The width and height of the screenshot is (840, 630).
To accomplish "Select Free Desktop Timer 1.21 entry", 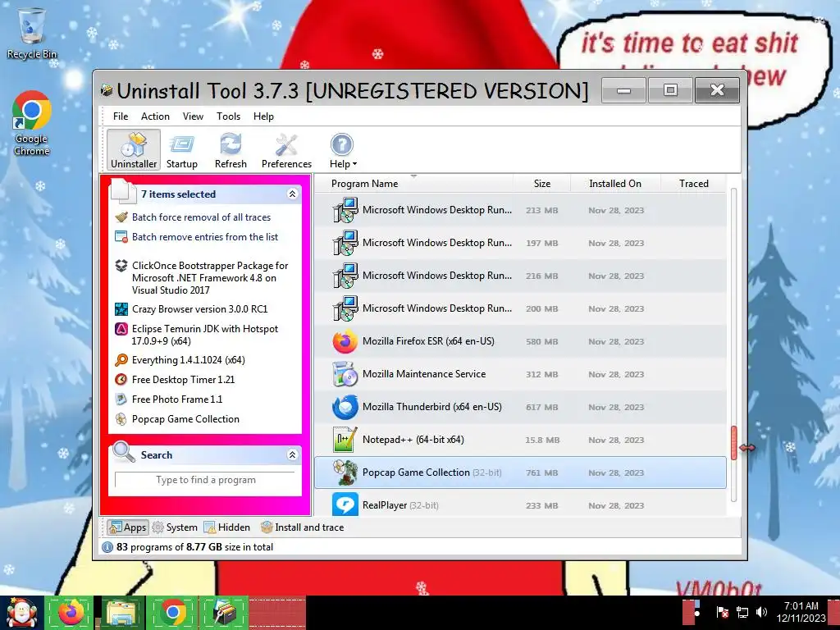I will click(x=183, y=379).
